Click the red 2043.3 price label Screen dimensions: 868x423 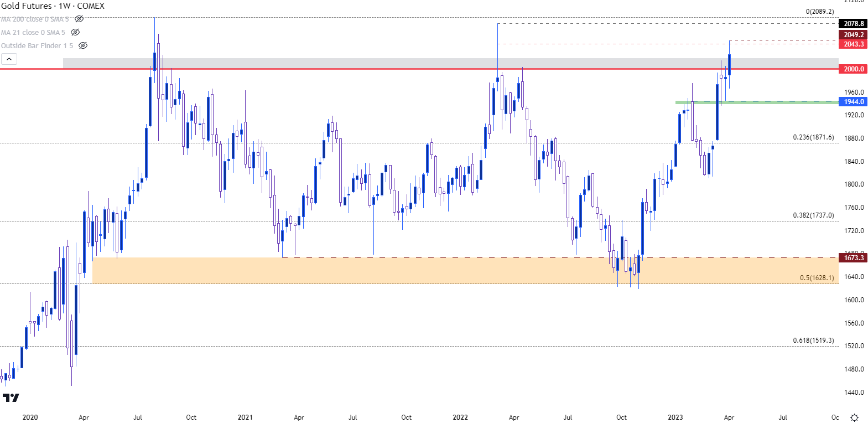[854, 44]
